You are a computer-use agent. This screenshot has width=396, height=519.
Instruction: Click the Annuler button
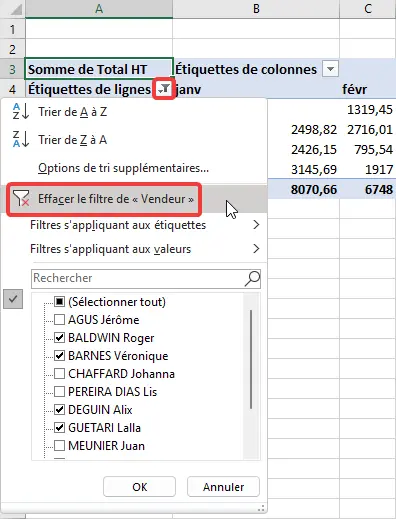[x=223, y=487]
